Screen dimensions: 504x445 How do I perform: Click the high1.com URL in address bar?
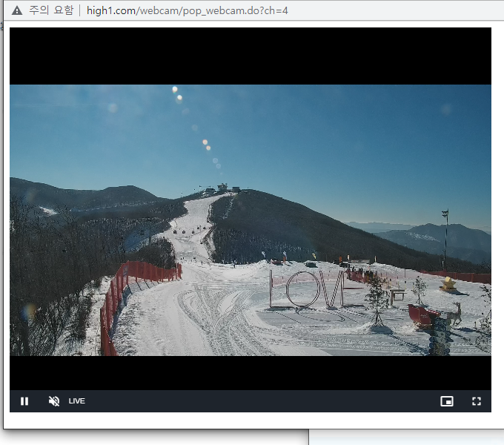[188, 11]
